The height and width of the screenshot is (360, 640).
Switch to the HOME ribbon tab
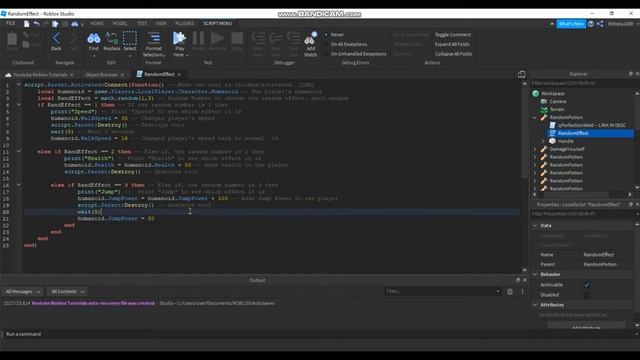click(x=97, y=23)
